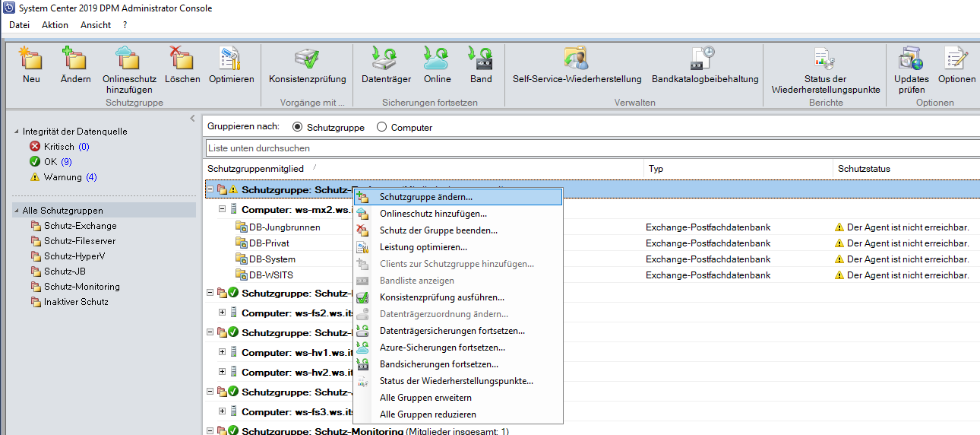Screen dimensions: 980x435
Task: Choose Alle Gruppen reduzieren menu entry
Action: point(458,414)
